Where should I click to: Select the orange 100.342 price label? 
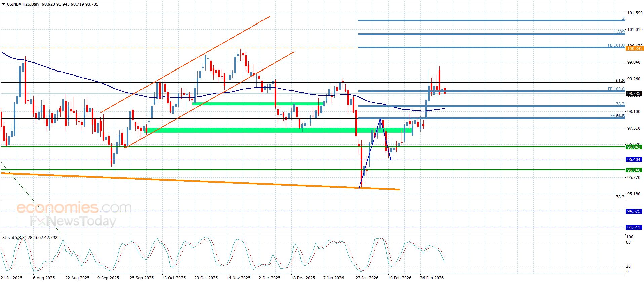634,49
